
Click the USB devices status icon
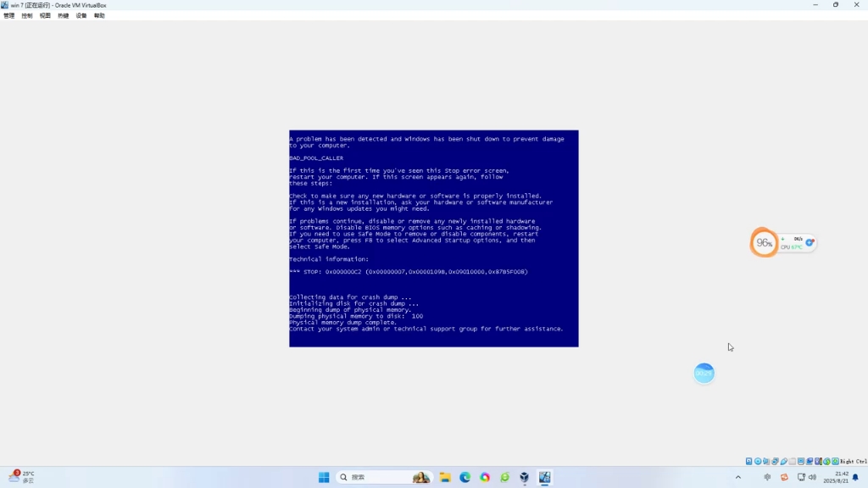coord(784,461)
